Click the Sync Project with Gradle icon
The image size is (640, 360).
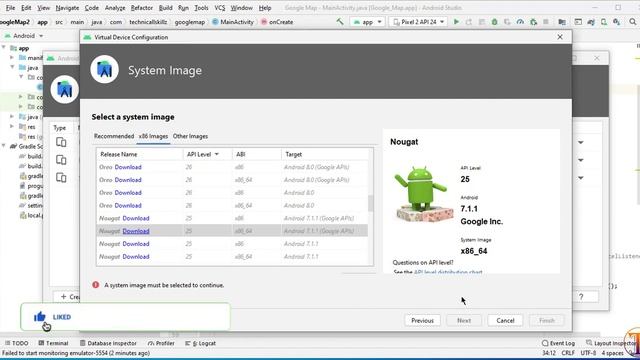click(x=591, y=22)
